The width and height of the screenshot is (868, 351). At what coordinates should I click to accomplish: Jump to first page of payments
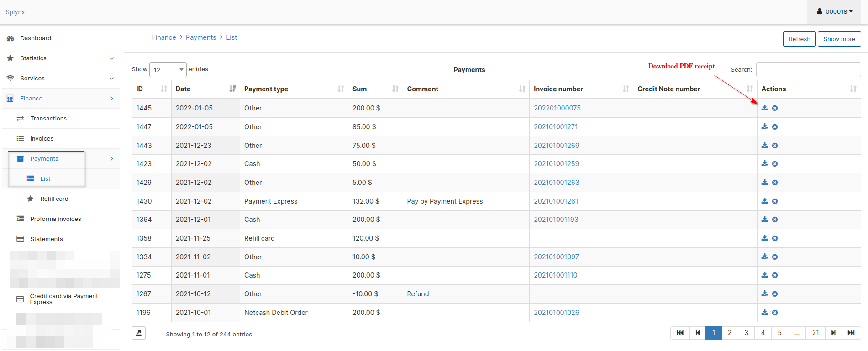coord(680,333)
